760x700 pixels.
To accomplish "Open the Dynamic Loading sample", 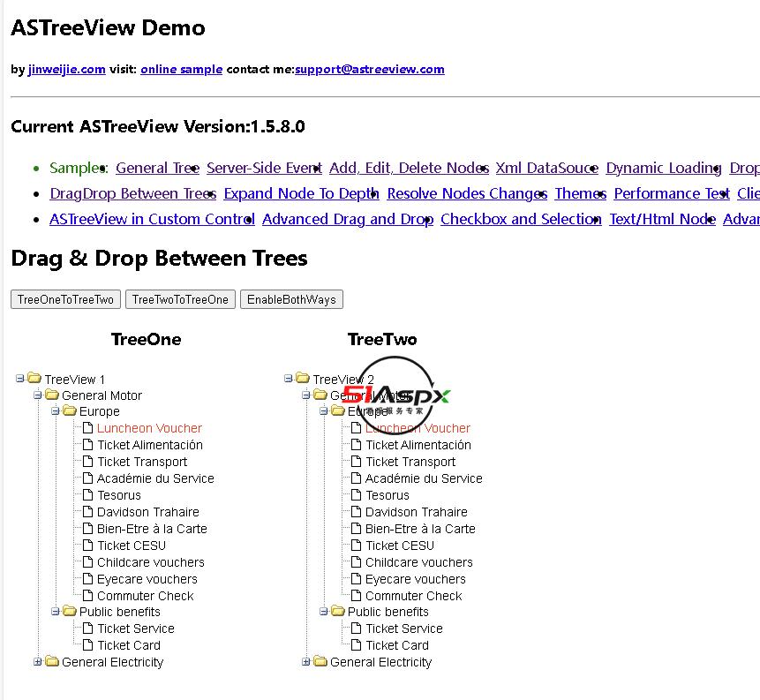I will (664, 168).
